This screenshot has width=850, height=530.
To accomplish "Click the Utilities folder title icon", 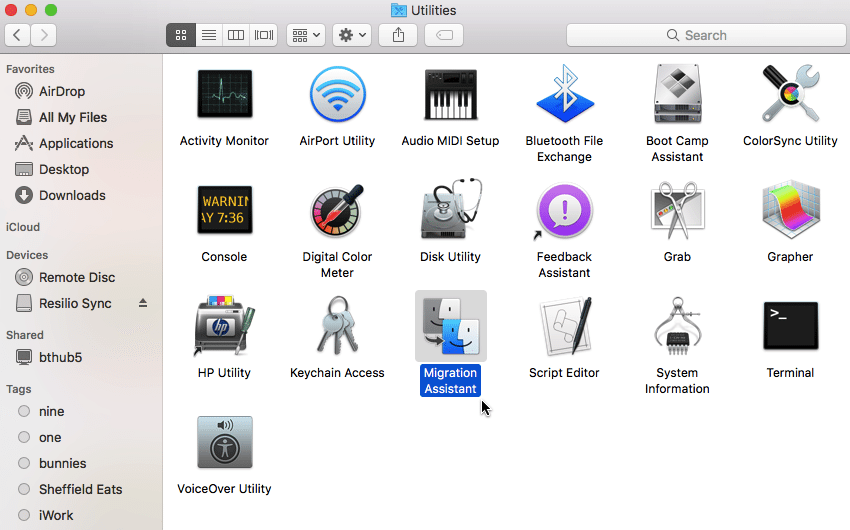I will click(x=398, y=10).
